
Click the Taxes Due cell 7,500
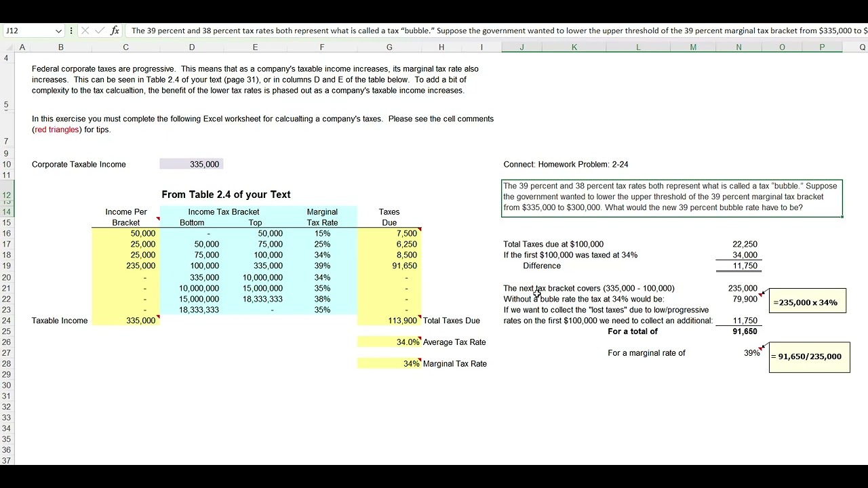(x=389, y=233)
